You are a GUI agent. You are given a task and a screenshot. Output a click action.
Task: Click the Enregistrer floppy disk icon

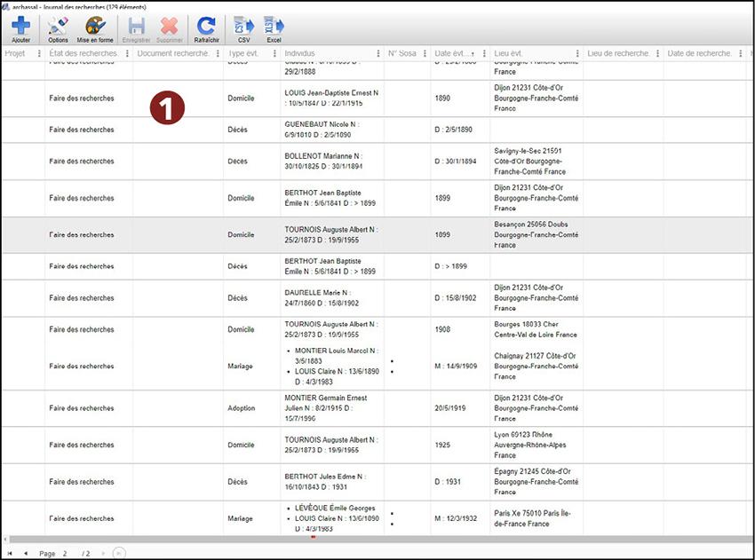click(x=136, y=26)
